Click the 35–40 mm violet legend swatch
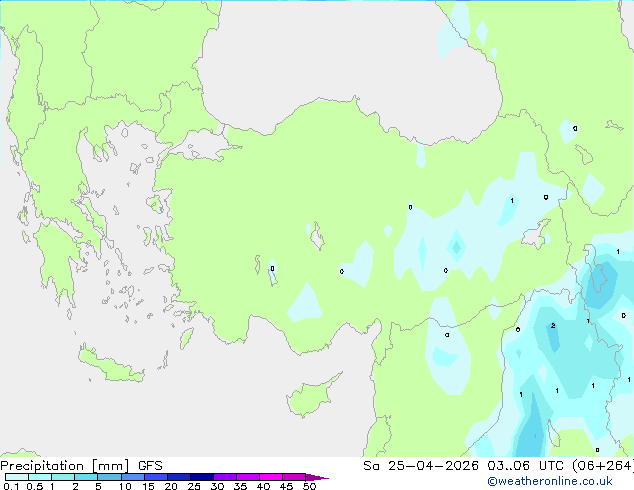 [x=248, y=477]
